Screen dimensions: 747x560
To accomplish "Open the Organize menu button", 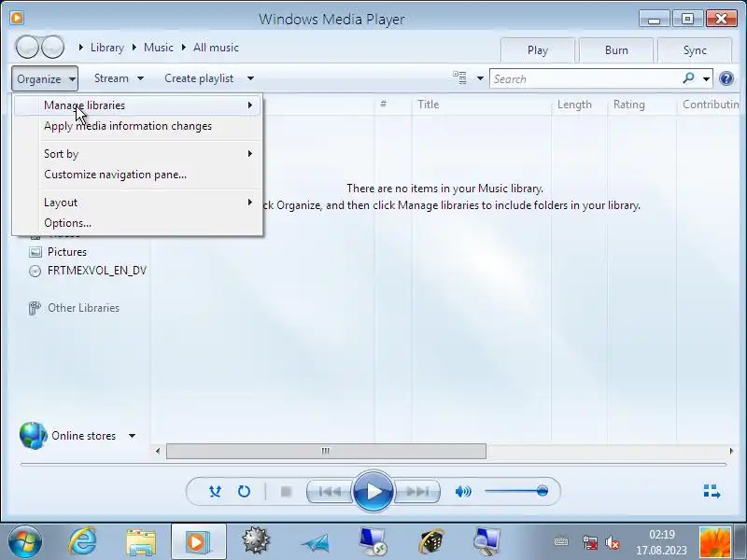I will coord(45,78).
